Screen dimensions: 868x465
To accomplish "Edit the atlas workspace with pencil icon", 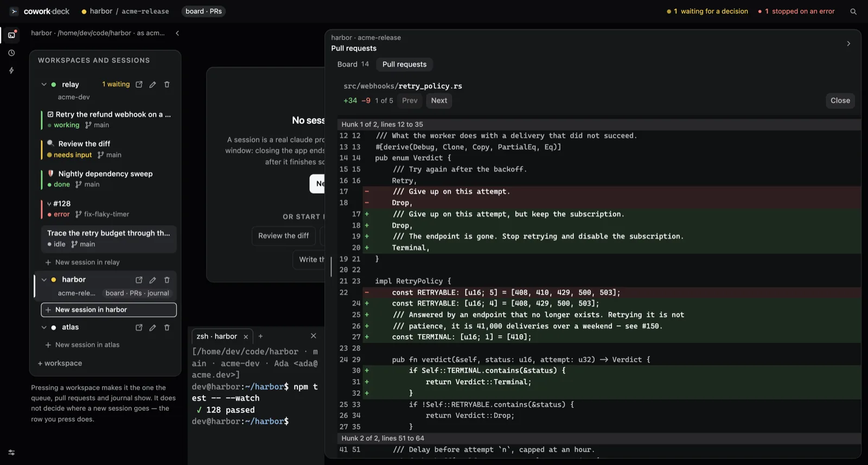I will pos(153,328).
